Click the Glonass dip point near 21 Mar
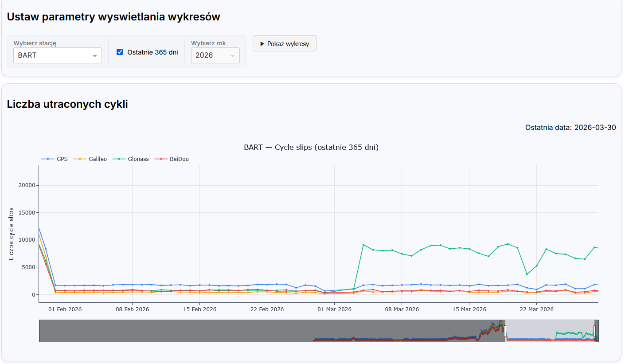The height and width of the screenshot is (364, 625). pyautogui.click(x=527, y=274)
